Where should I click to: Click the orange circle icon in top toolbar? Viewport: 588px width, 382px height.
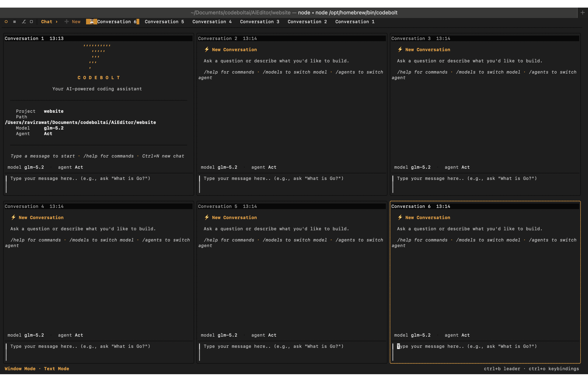pos(6,22)
